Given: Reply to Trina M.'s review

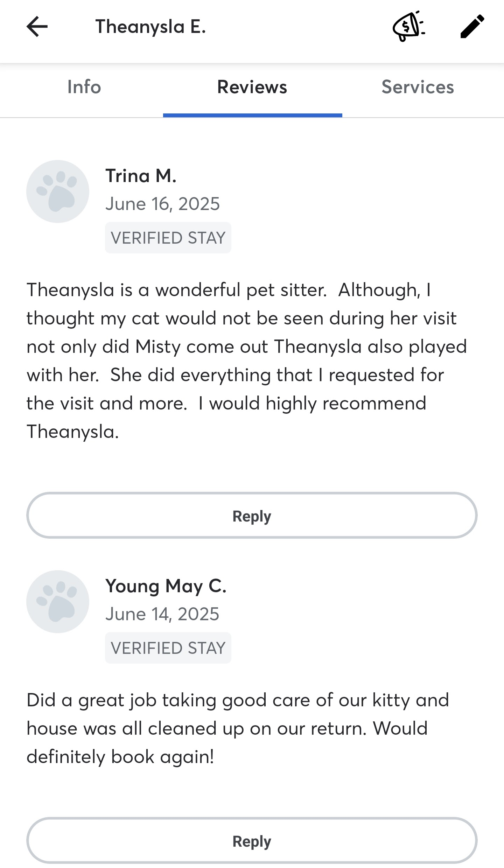Looking at the screenshot, I should pos(252,515).
